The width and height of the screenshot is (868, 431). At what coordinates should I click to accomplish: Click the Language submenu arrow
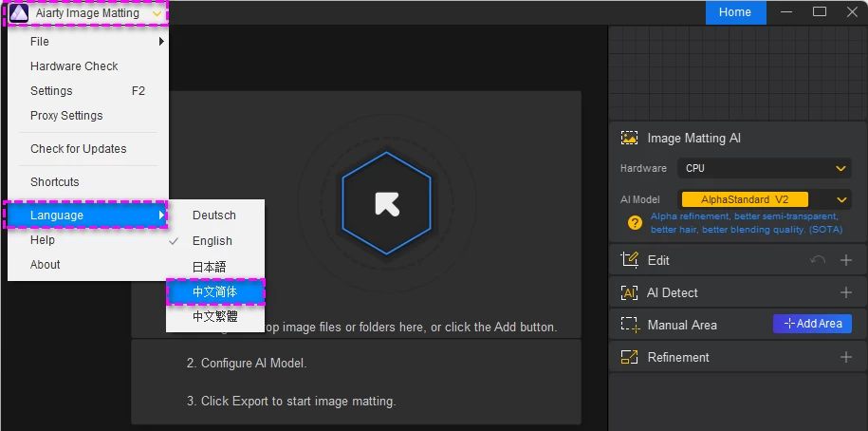161,215
